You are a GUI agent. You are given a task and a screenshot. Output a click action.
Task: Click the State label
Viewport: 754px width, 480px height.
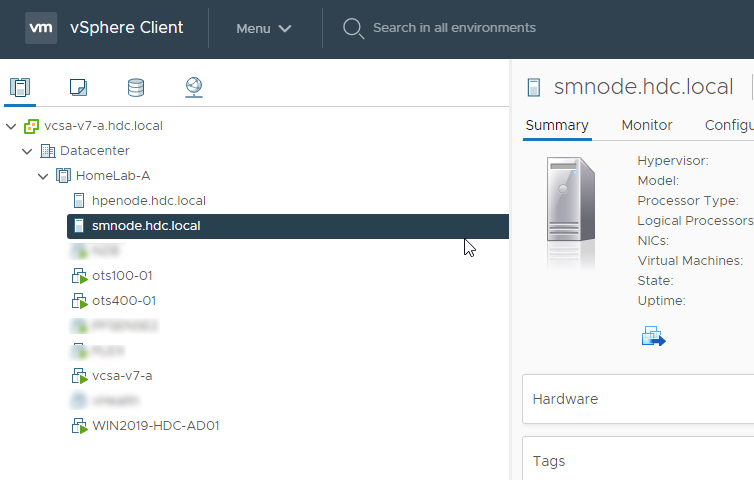[x=655, y=281]
